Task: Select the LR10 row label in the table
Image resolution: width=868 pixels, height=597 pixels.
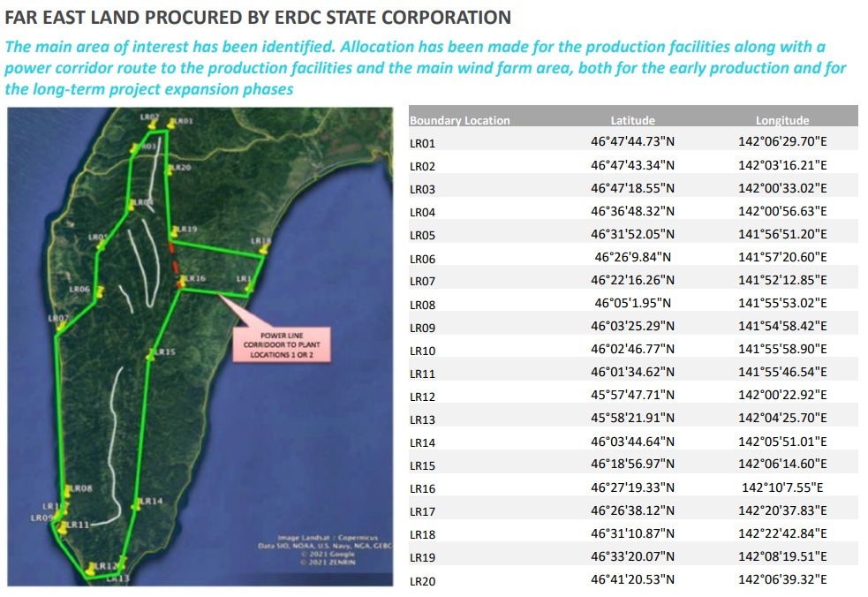Action: [x=423, y=351]
